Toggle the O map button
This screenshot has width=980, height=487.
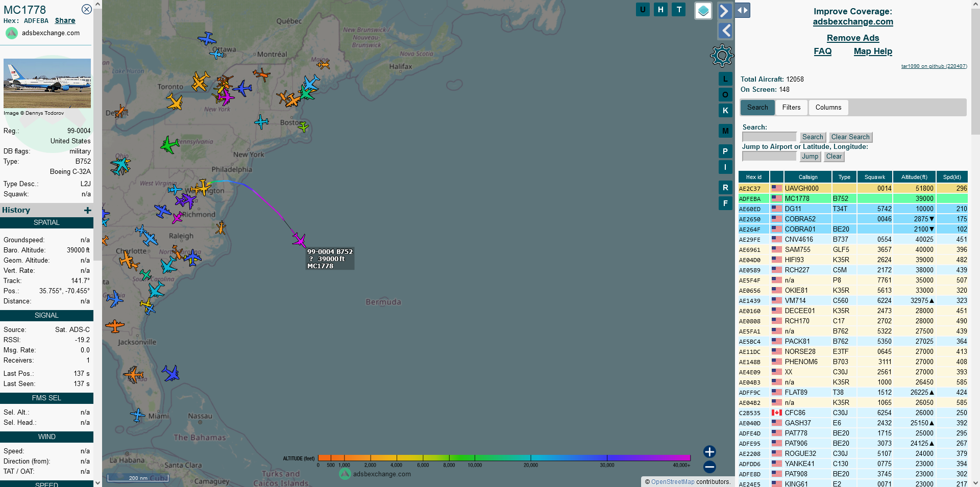point(725,94)
